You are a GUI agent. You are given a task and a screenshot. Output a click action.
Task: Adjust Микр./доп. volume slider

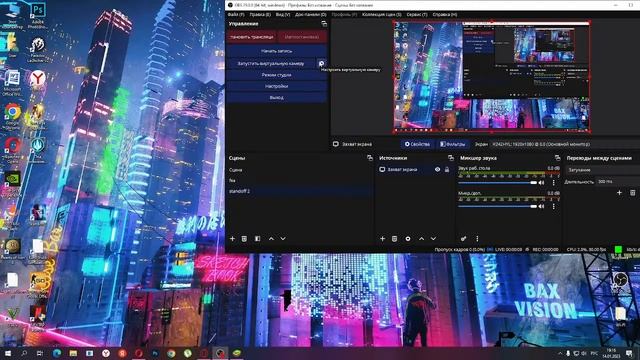tap(498, 207)
